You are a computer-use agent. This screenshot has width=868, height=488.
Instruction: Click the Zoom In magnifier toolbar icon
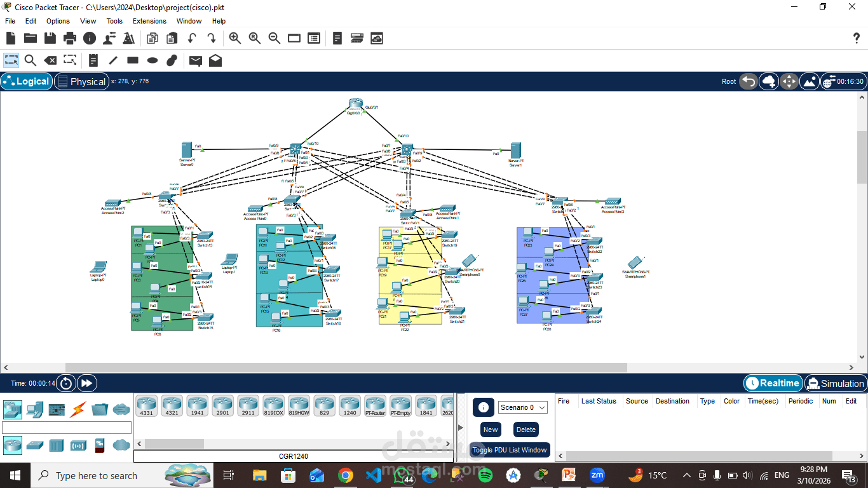[x=234, y=38]
